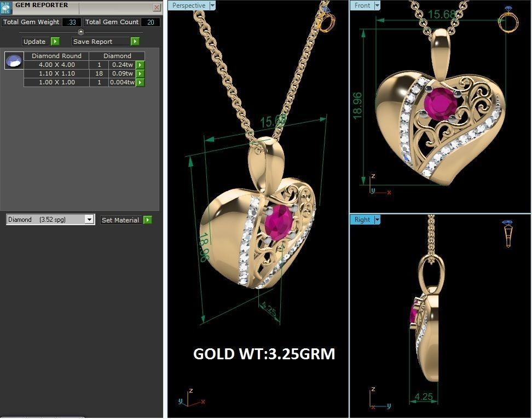
Task: Click green arrow for 0.09tw row
Action: click(x=140, y=73)
